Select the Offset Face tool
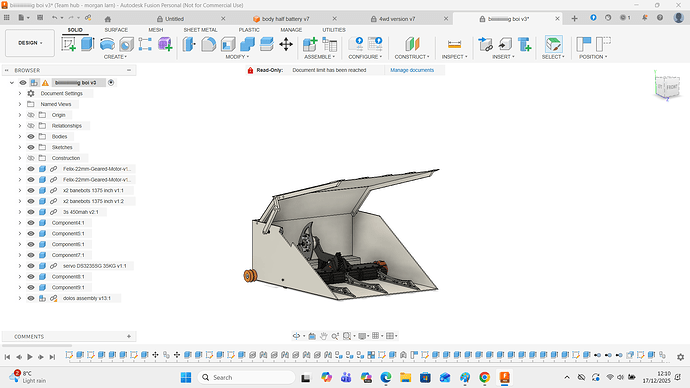 click(267, 44)
